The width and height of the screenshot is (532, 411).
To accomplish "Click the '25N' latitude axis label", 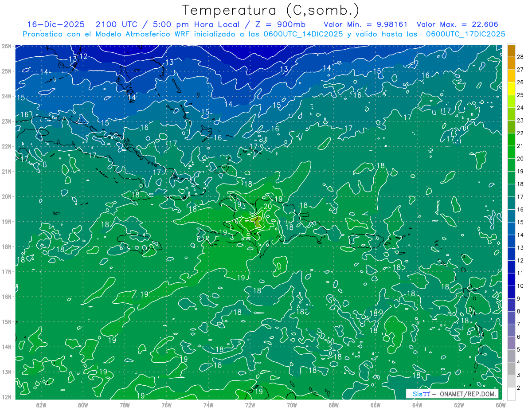I will [6, 71].
